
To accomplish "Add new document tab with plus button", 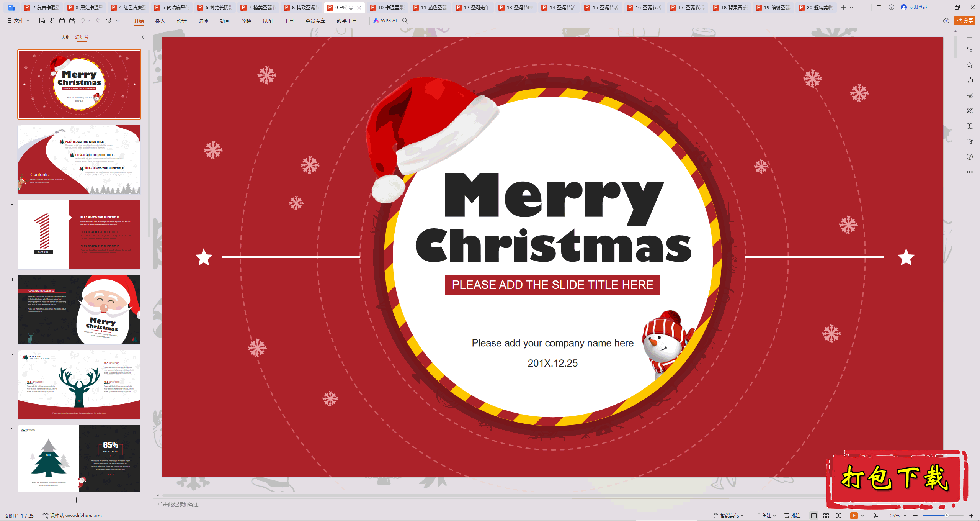I will (844, 8).
